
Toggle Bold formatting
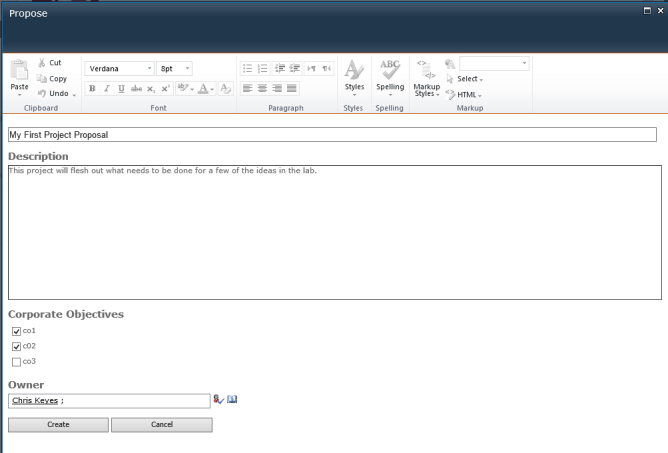[x=92, y=89]
